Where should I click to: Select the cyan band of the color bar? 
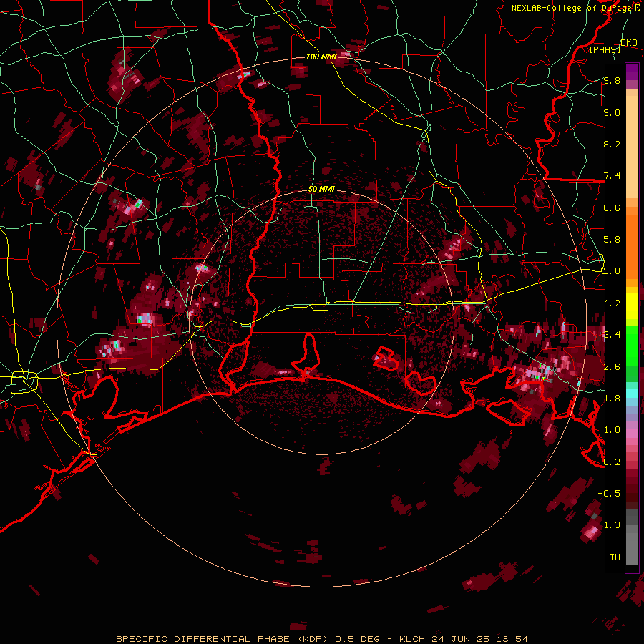point(632,394)
